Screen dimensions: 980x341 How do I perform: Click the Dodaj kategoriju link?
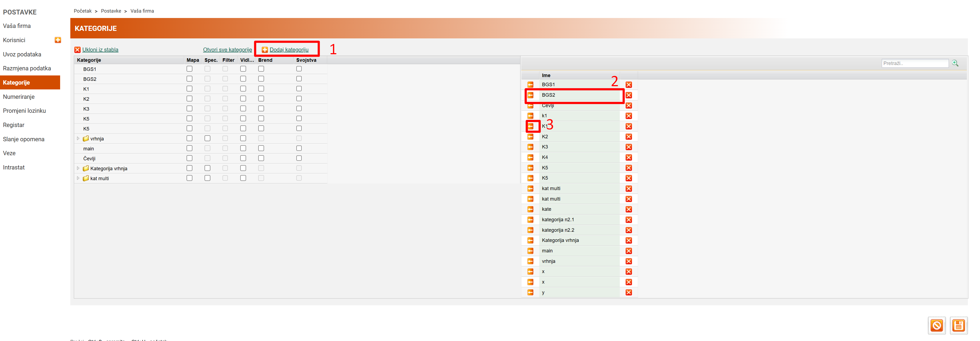tap(289, 50)
